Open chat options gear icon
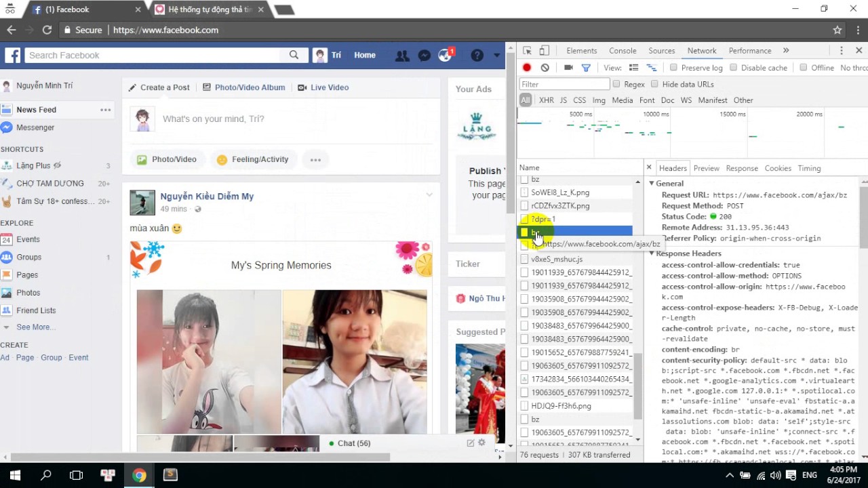This screenshot has width=868, height=488. tap(482, 443)
